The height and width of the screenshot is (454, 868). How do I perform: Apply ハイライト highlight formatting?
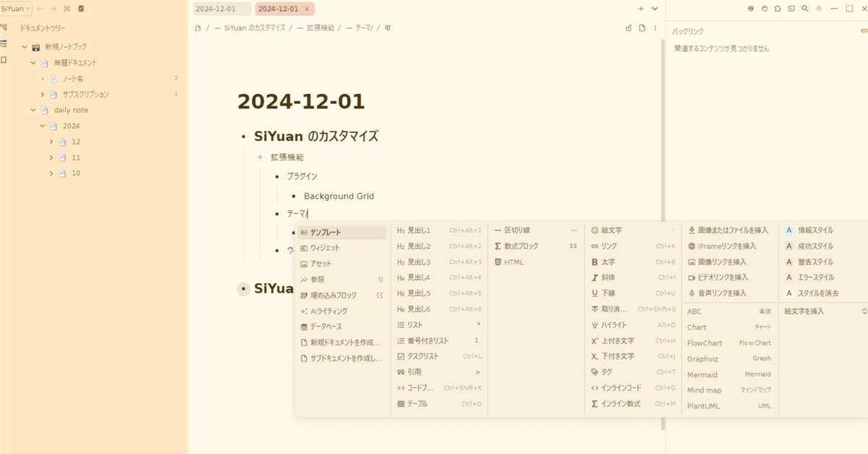coord(633,325)
